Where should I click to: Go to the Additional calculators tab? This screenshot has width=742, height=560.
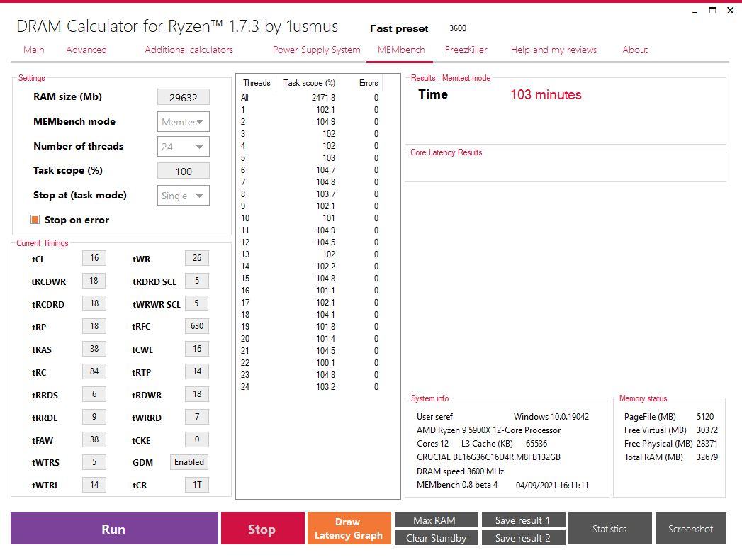189,50
